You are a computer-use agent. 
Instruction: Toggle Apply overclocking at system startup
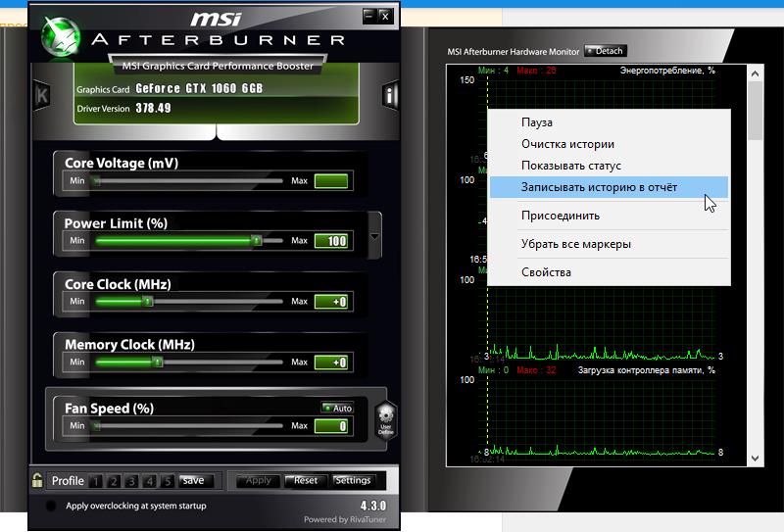click(51, 506)
